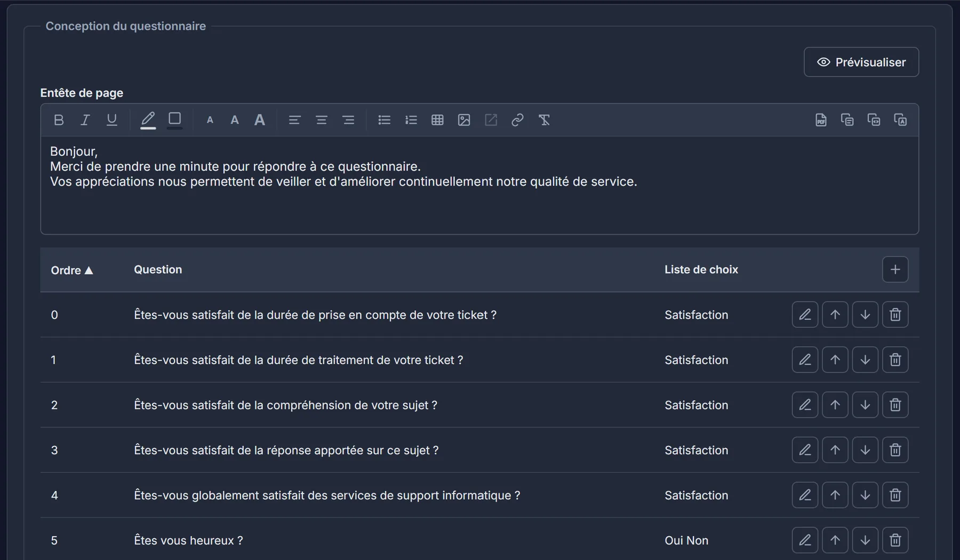Click the Conception du questionnaire section title
Viewport: 960px width, 560px height.
click(x=125, y=26)
